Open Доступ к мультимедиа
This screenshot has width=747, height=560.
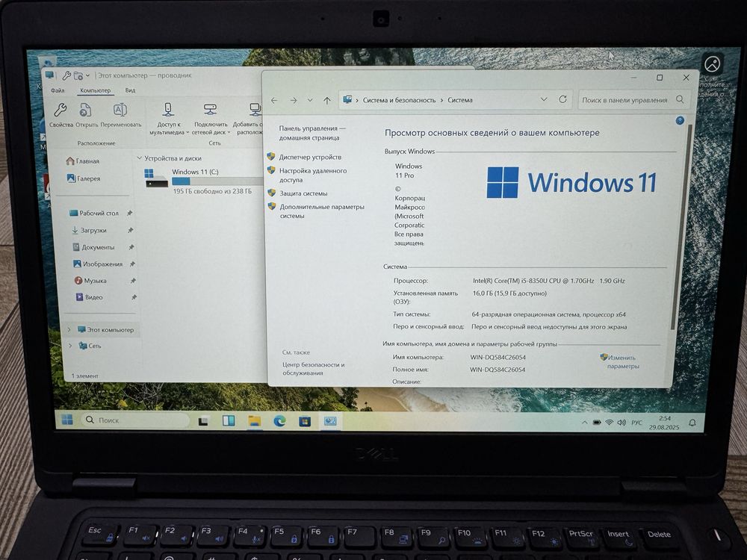point(168,119)
